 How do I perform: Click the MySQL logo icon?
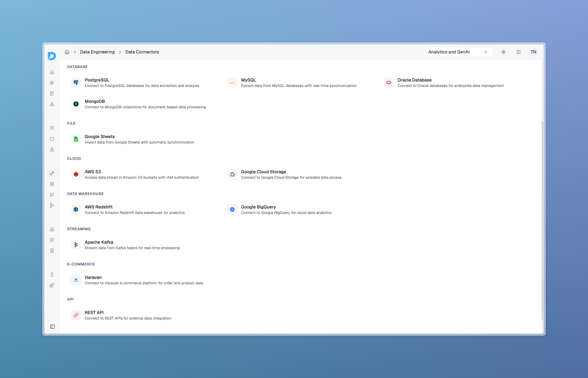click(232, 83)
